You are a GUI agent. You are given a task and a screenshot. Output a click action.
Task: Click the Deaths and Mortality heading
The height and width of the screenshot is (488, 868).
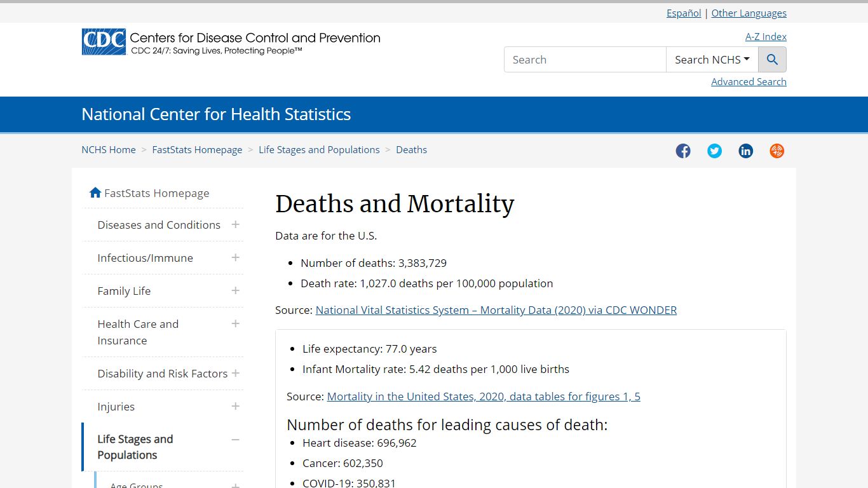point(395,204)
